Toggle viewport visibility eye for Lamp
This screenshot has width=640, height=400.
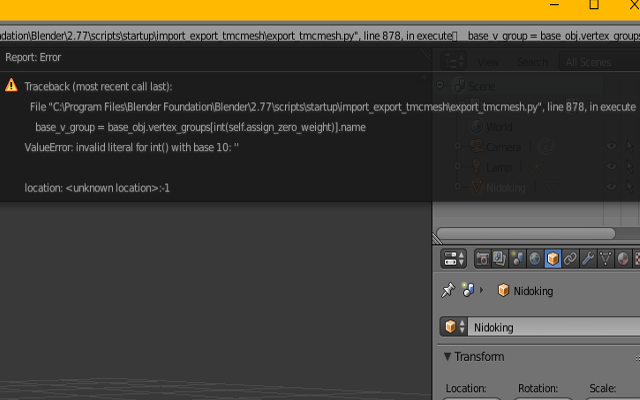pos(611,166)
